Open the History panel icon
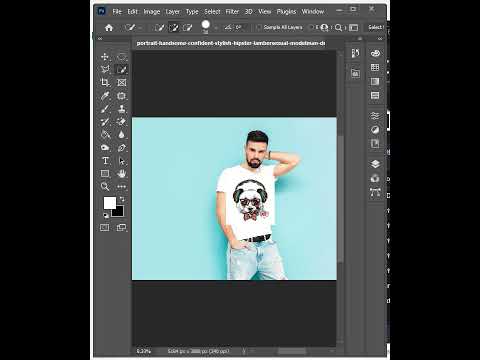The image size is (480, 360). pos(355,53)
